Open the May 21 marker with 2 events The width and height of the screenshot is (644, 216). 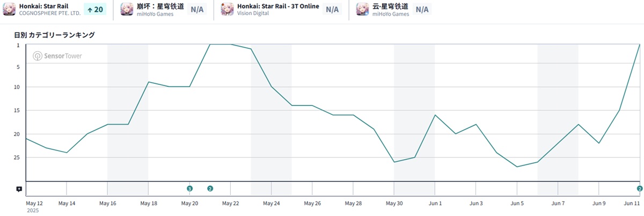tap(210, 189)
